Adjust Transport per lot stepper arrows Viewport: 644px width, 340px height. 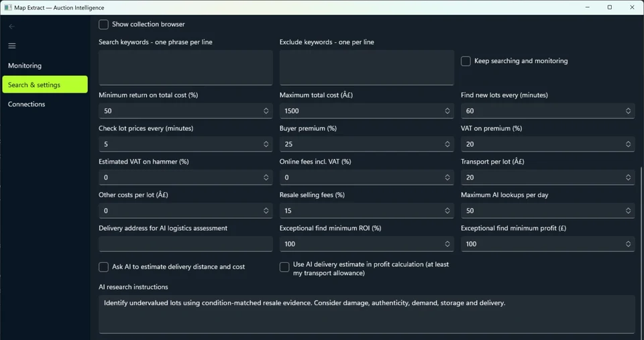pos(629,178)
